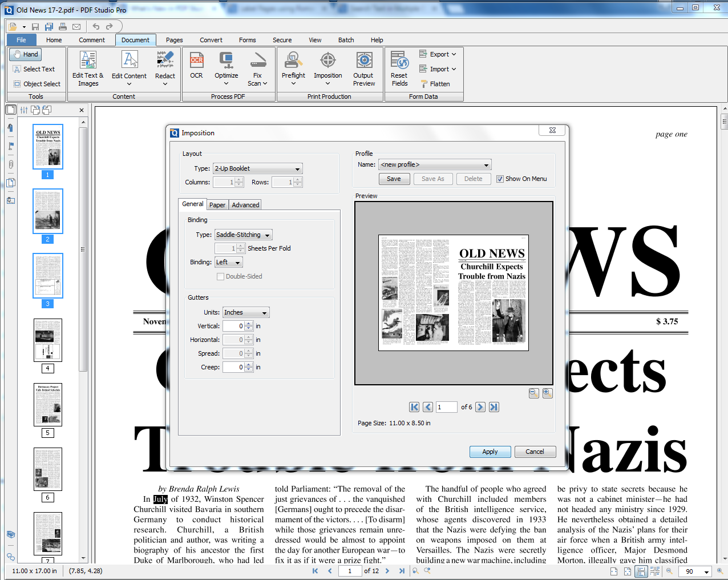Open the Preflight ribbon button
The image size is (728, 580).
(293, 69)
